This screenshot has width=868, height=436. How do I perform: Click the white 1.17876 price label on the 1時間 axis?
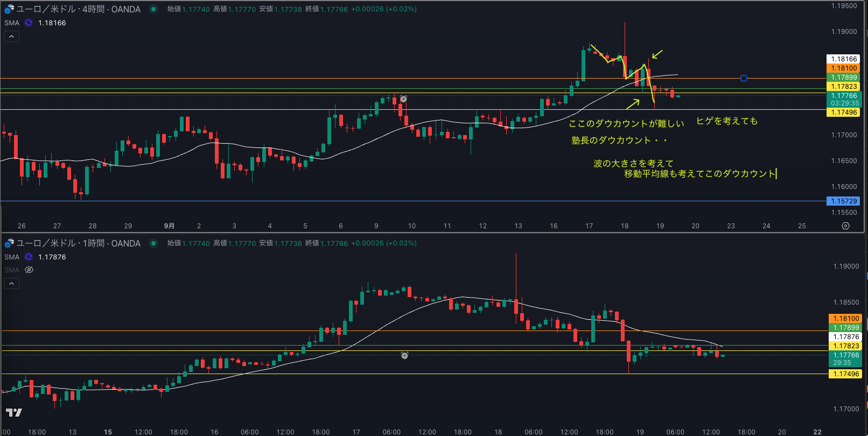(845, 337)
